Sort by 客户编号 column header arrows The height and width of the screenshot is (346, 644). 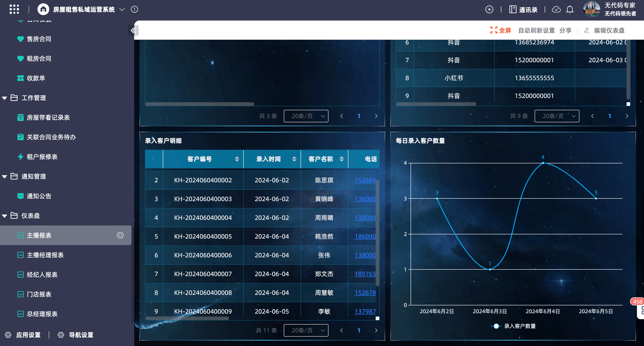click(x=237, y=159)
